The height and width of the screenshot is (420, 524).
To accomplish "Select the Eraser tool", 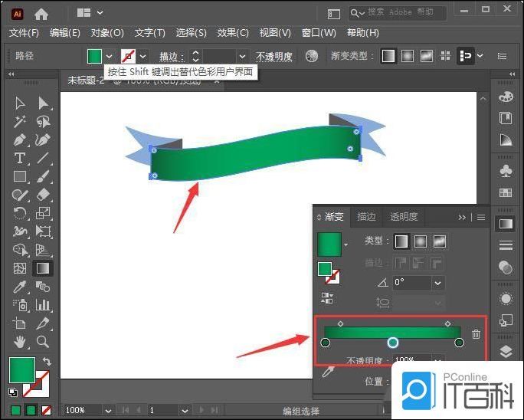I will 43,195.
